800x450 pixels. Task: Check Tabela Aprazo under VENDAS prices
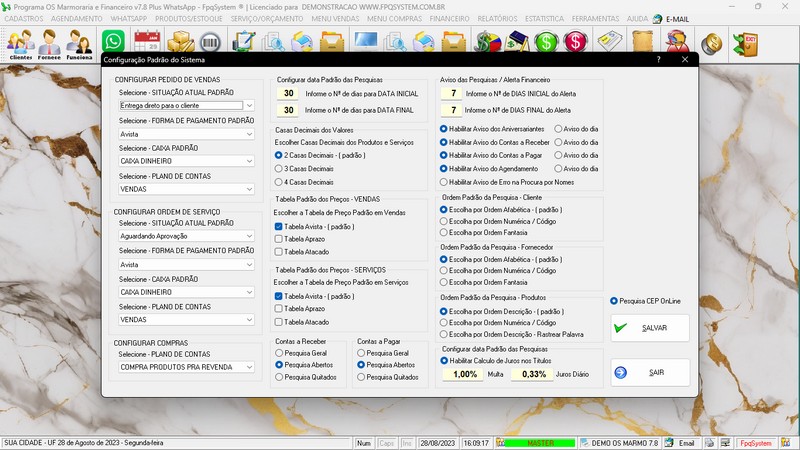point(300,239)
